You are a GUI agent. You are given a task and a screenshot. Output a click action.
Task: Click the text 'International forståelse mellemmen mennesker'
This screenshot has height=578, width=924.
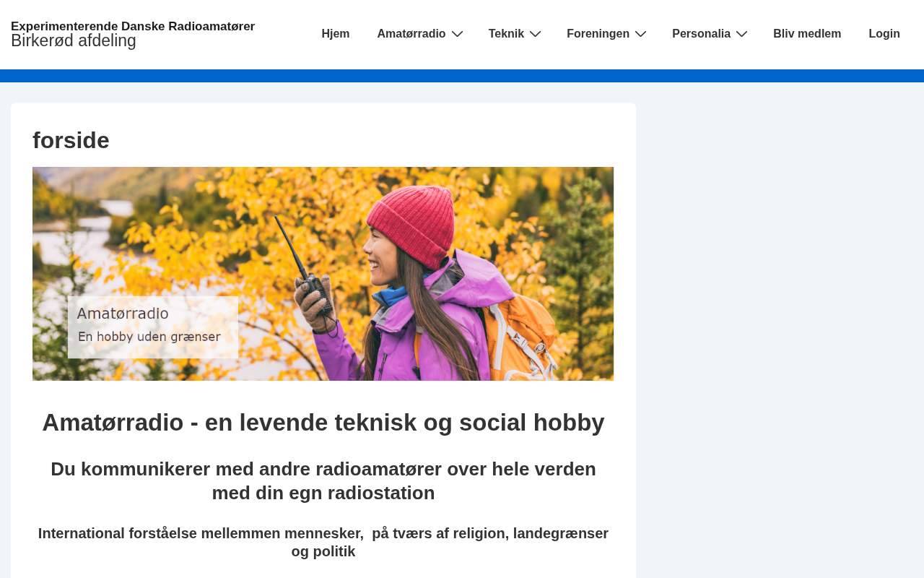(201, 533)
